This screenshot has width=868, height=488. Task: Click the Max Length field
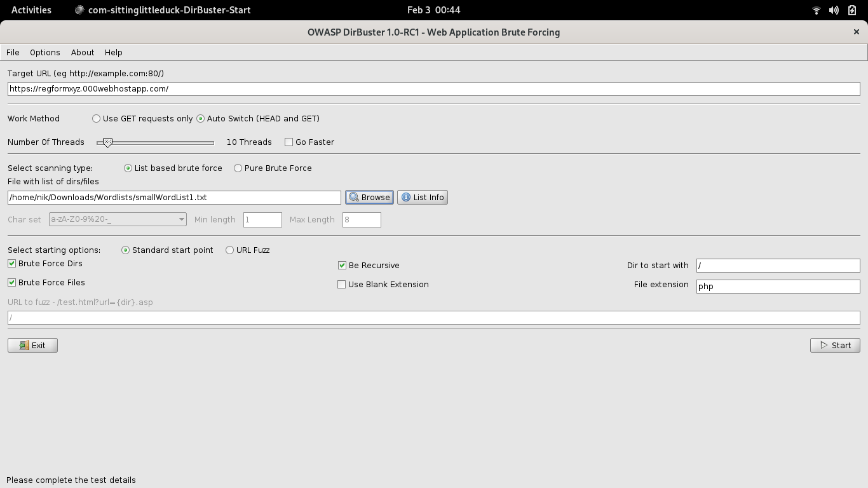coord(362,220)
